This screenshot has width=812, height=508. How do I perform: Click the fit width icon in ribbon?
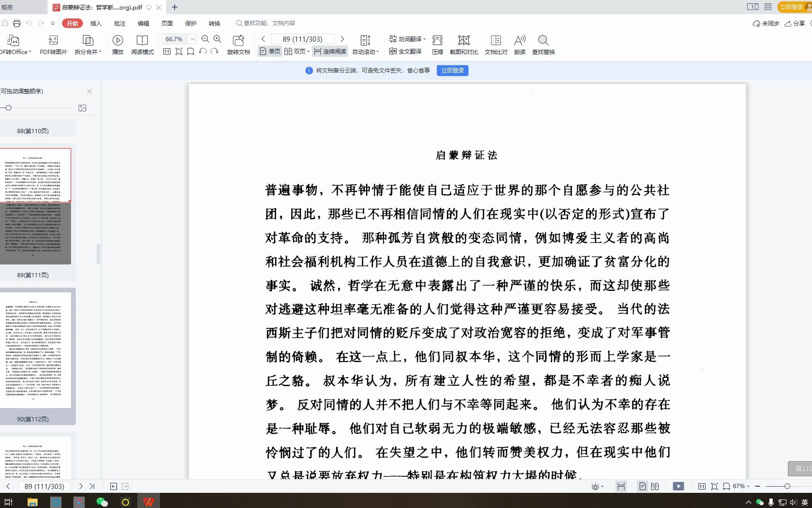[191, 51]
